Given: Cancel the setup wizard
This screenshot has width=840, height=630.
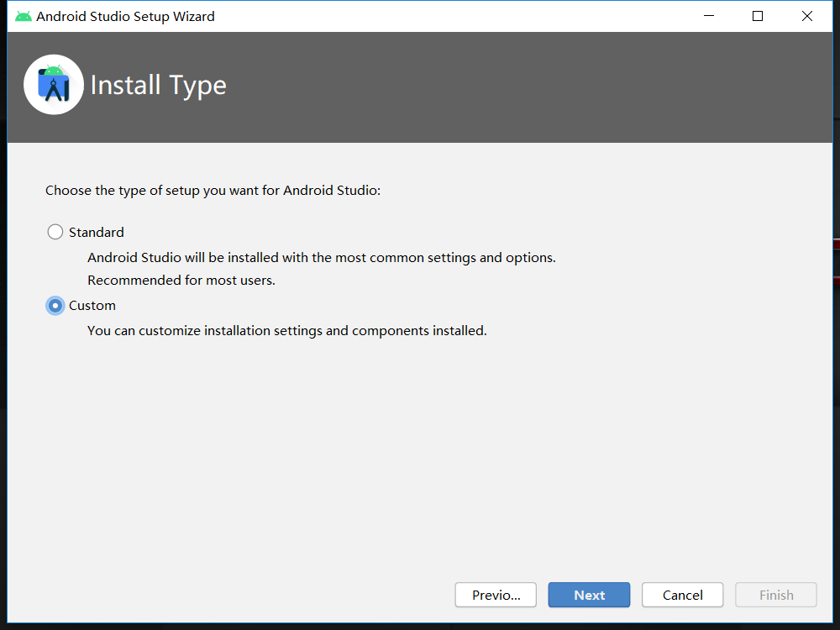Looking at the screenshot, I should tap(682, 595).
